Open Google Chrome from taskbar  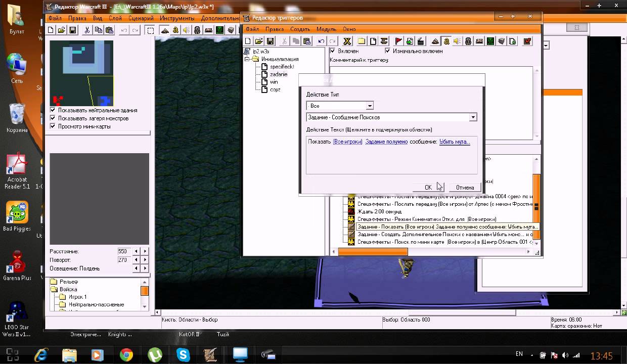pyautogui.click(x=126, y=354)
